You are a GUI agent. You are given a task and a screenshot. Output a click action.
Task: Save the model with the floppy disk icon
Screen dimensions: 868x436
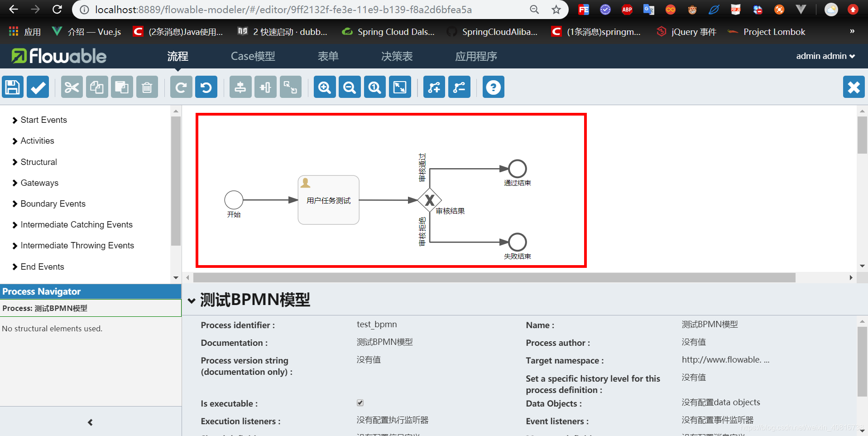tap(13, 87)
